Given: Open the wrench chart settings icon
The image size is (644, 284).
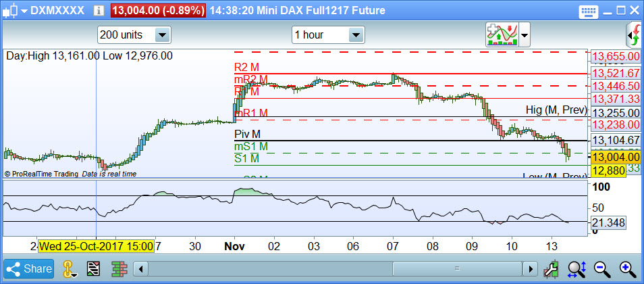Looking at the screenshot, I should pyautogui.click(x=552, y=269).
